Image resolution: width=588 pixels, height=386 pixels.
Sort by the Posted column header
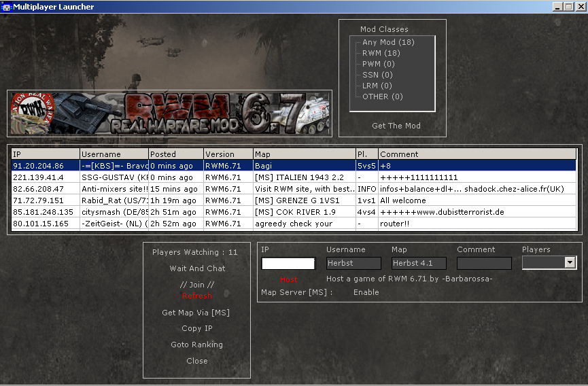pos(176,154)
